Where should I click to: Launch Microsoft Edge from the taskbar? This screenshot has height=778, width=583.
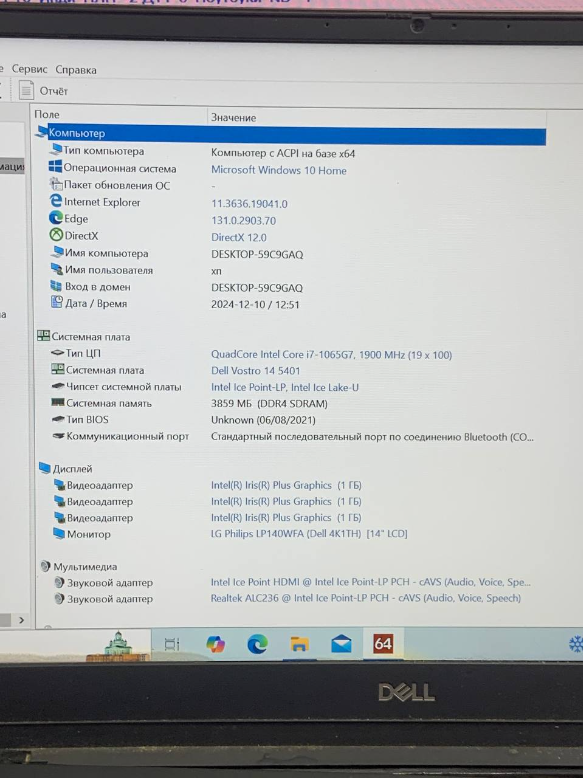click(x=258, y=644)
